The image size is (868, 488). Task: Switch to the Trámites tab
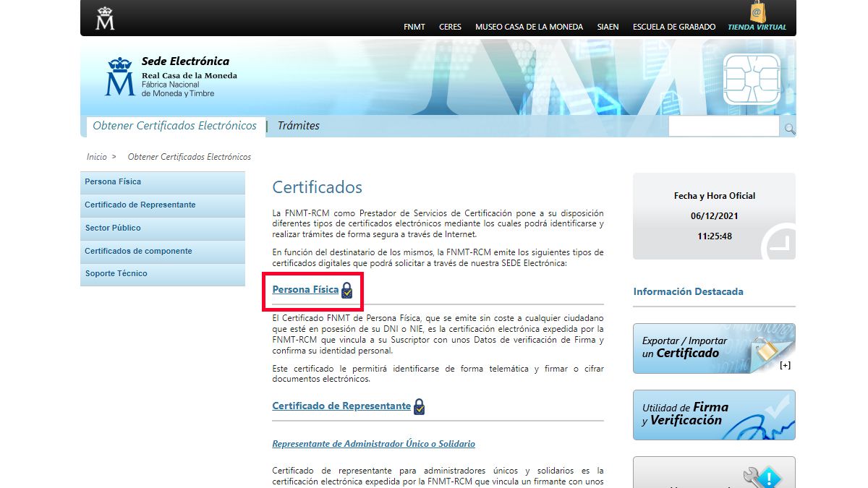click(x=297, y=125)
